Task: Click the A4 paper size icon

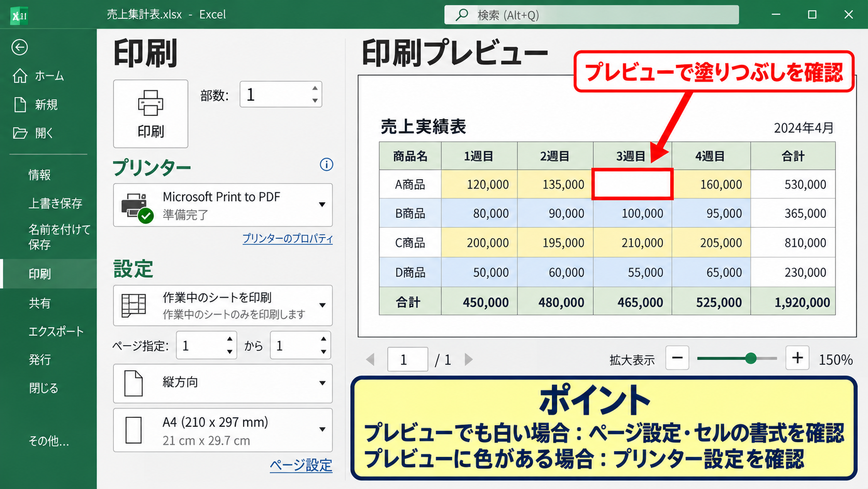Action: [x=133, y=430]
